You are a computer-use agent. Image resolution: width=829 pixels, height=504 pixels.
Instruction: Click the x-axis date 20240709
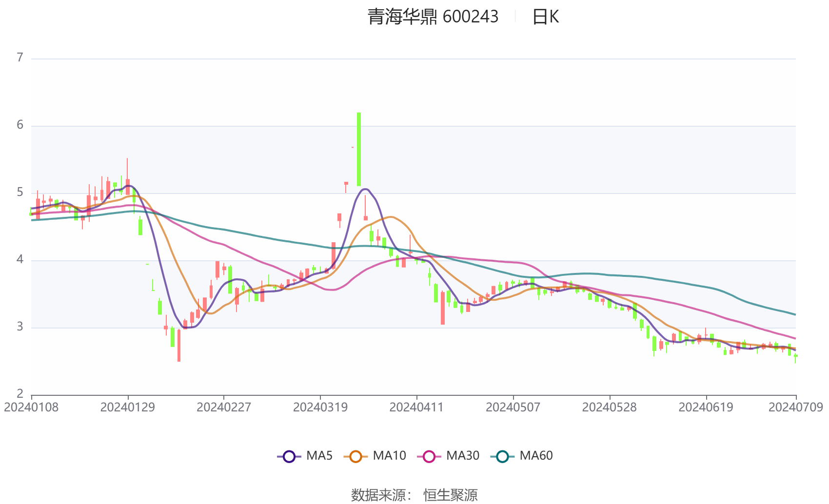(796, 407)
